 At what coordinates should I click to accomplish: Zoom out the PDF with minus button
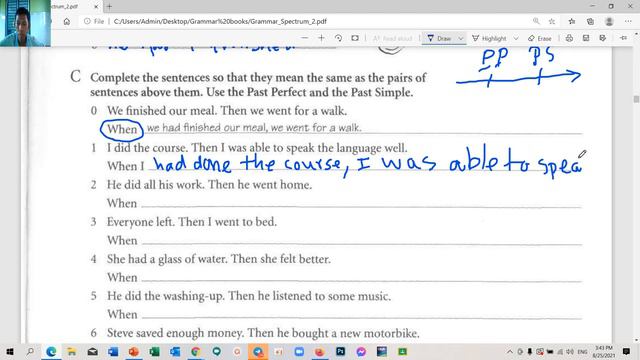click(x=304, y=38)
